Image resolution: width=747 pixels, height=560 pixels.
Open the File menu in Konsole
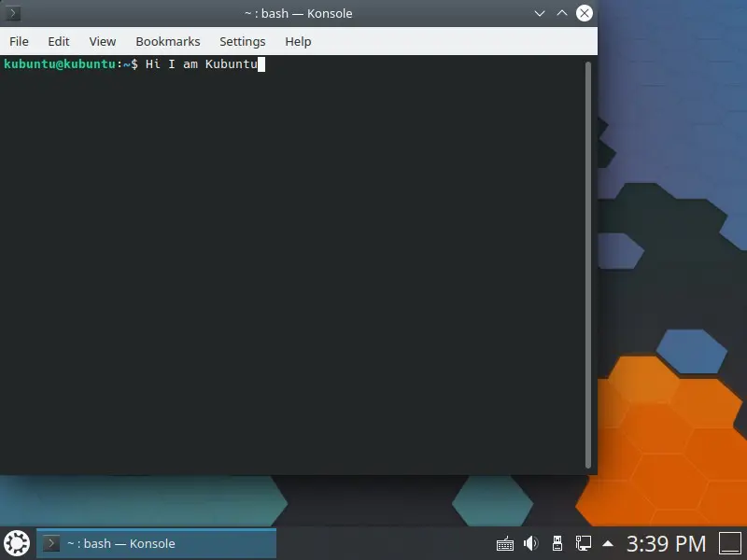[x=19, y=41]
